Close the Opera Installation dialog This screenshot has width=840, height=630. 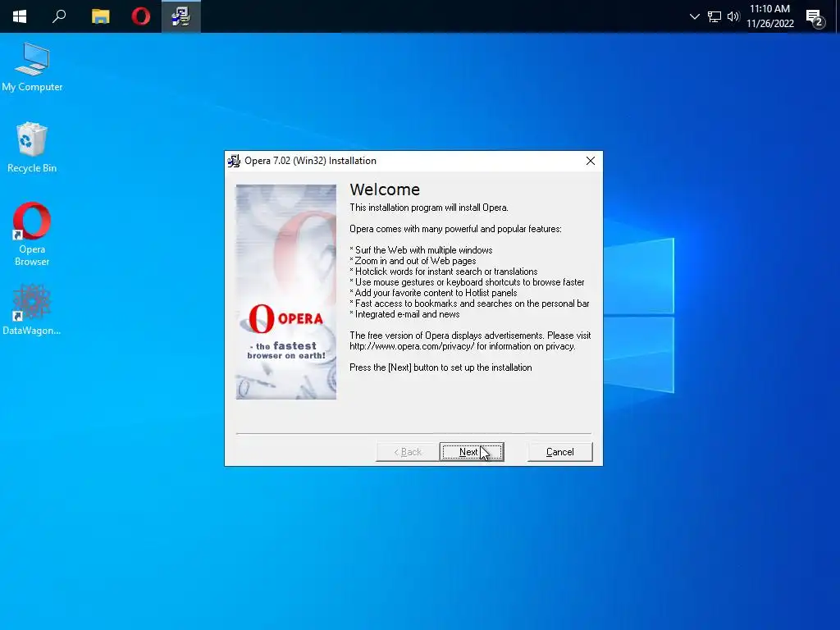click(591, 161)
